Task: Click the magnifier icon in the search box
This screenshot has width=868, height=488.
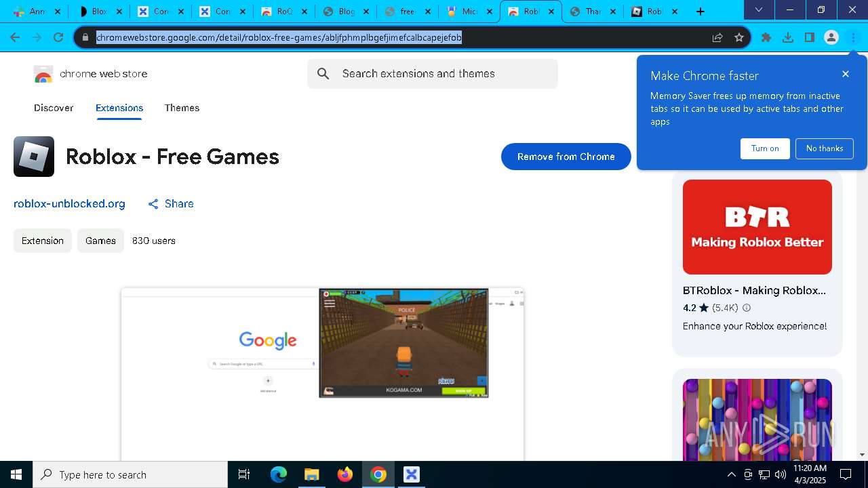Action: coord(323,74)
